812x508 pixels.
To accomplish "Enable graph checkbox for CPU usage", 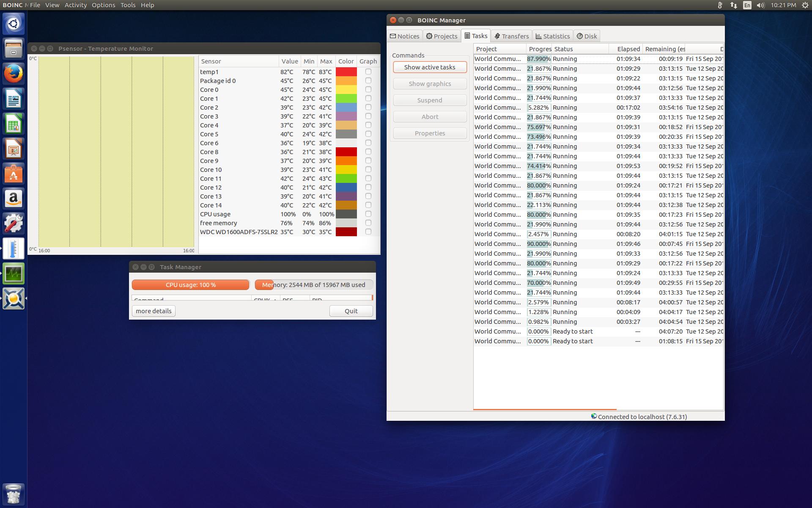I will tap(368, 214).
